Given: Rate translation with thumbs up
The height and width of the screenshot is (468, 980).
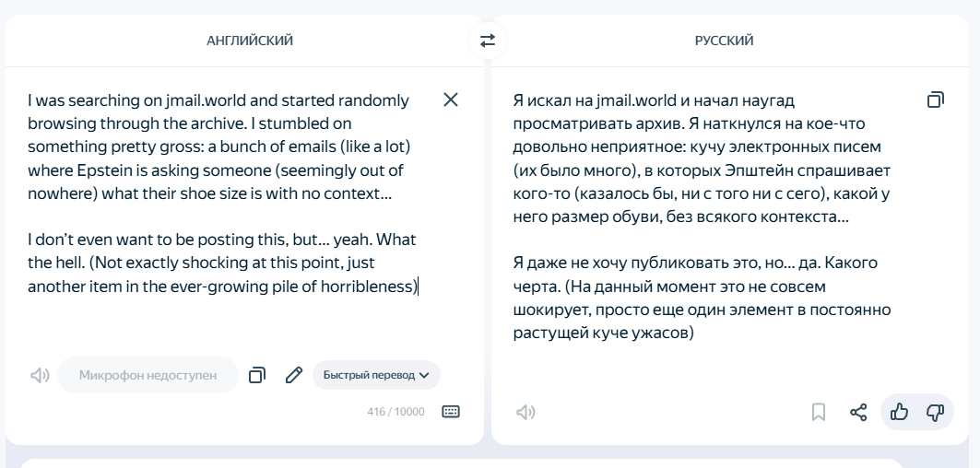Looking at the screenshot, I should pos(899,412).
